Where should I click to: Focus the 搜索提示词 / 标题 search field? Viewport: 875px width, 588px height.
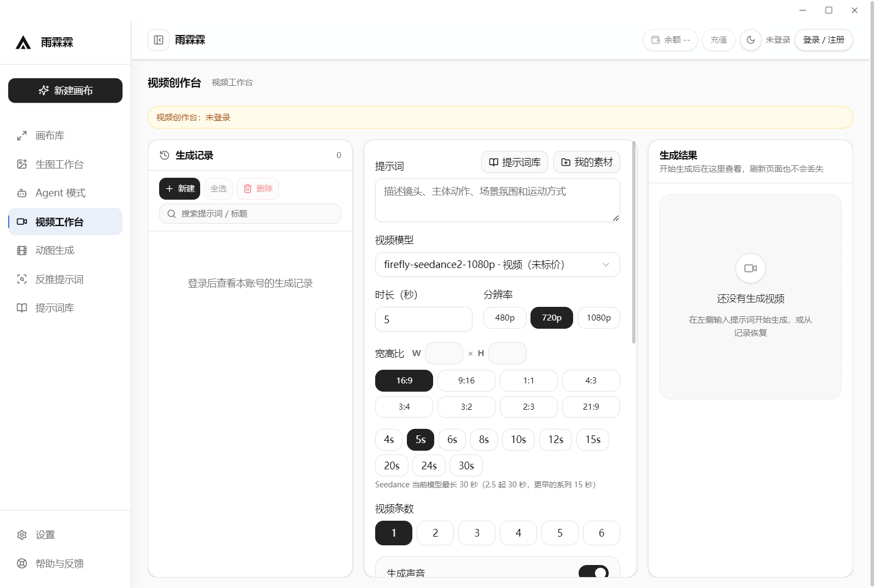[250, 214]
